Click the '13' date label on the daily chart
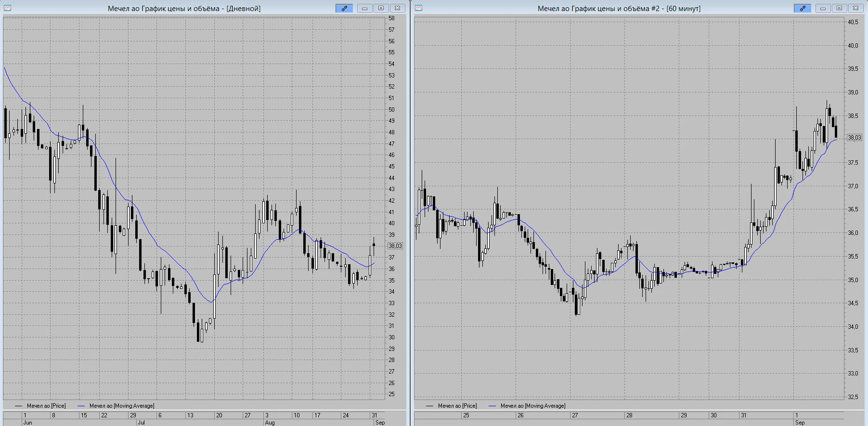 [190, 415]
